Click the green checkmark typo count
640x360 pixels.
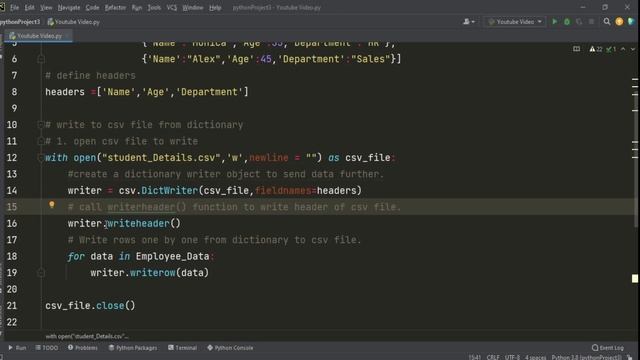611,49
